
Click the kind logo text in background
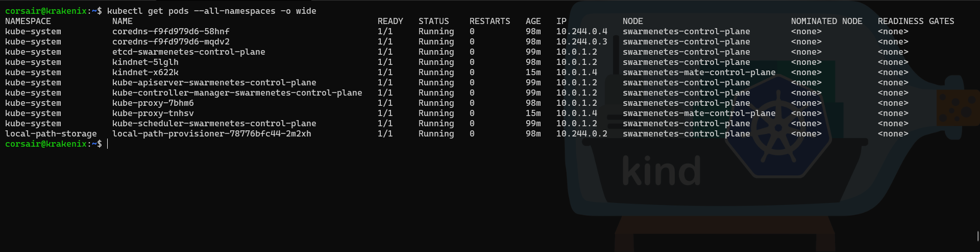tap(661, 171)
